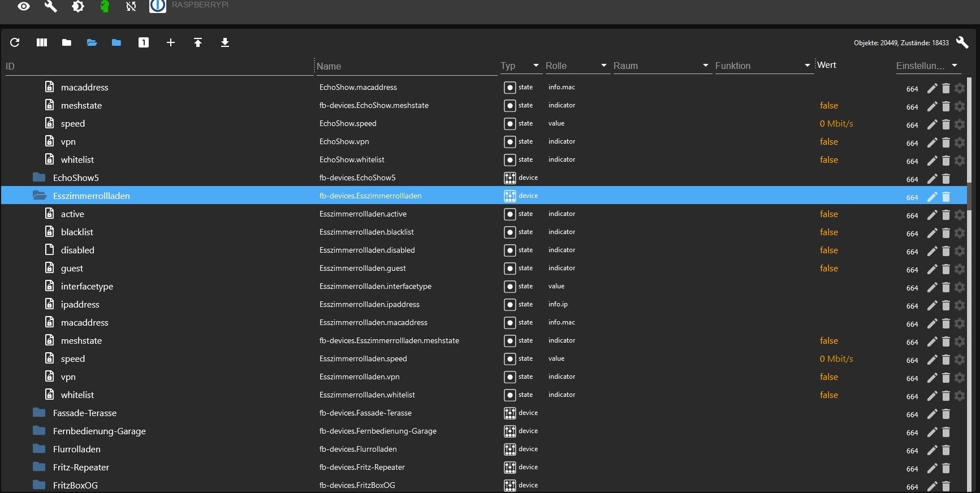The image size is (980, 493).
Task: Expand the Fassade-Terasse folder
Action: [39, 413]
